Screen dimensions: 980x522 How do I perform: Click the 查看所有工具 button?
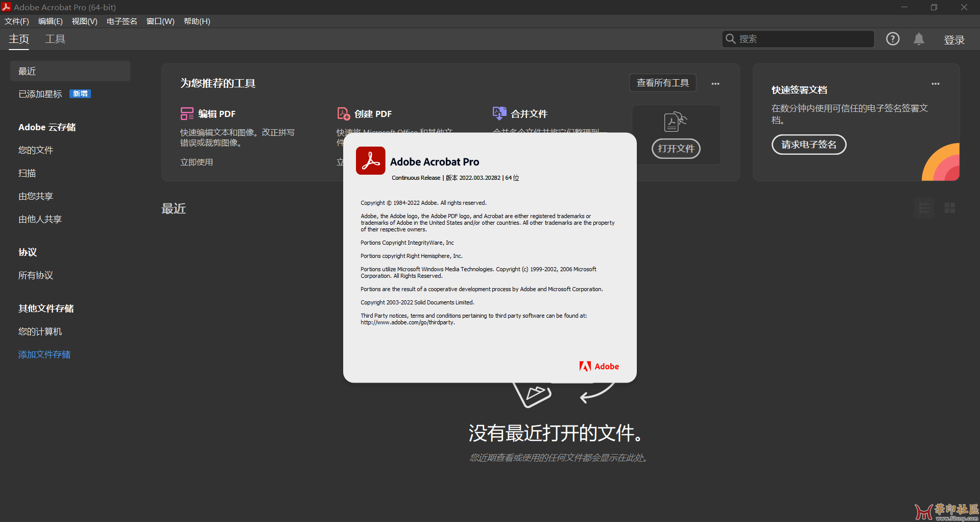[x=663, y=83]
